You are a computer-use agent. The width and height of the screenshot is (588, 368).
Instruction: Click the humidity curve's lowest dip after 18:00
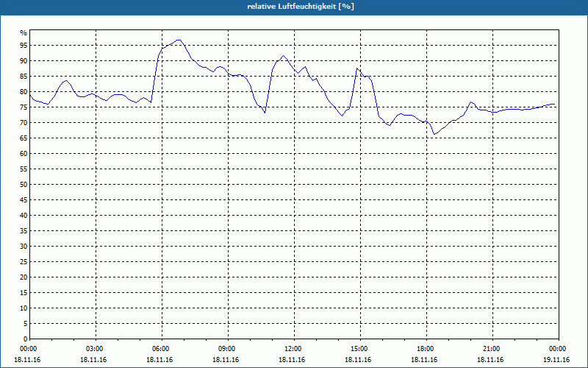[x=434, y=134]
